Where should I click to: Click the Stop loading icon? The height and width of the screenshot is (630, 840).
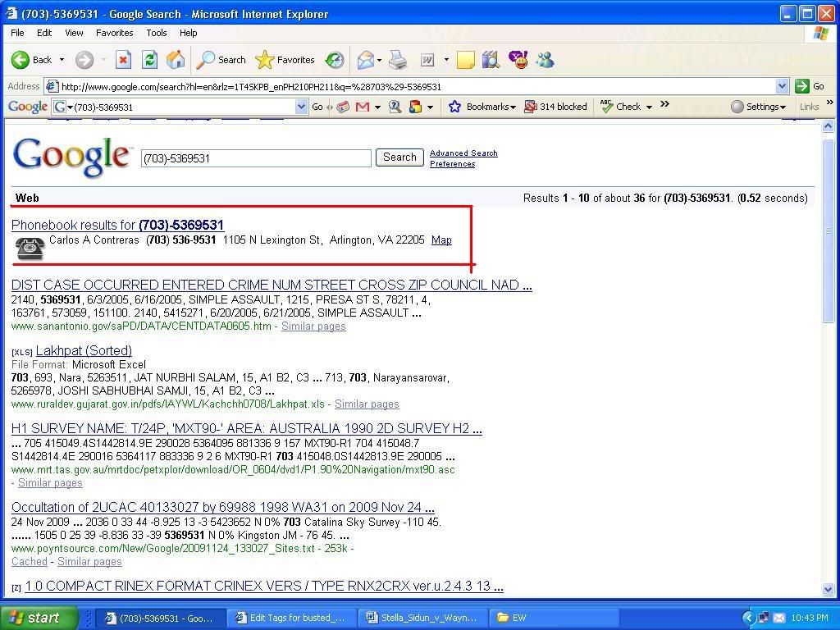pos(123,60)
